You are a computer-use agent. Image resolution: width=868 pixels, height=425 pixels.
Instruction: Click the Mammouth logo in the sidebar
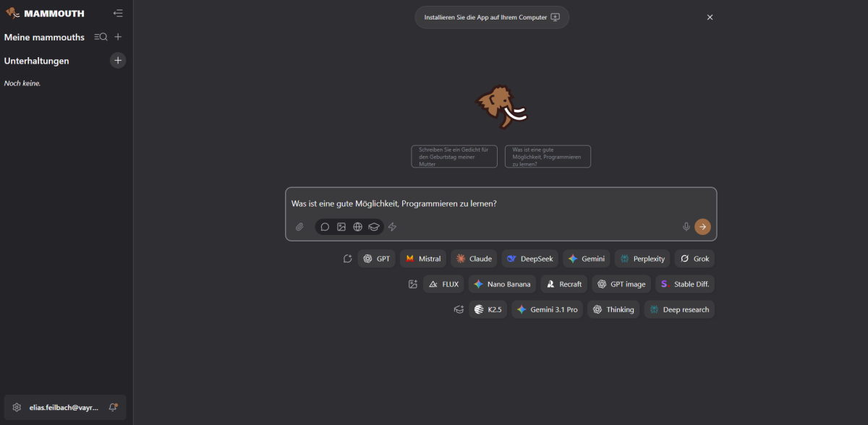pos(45,13)
